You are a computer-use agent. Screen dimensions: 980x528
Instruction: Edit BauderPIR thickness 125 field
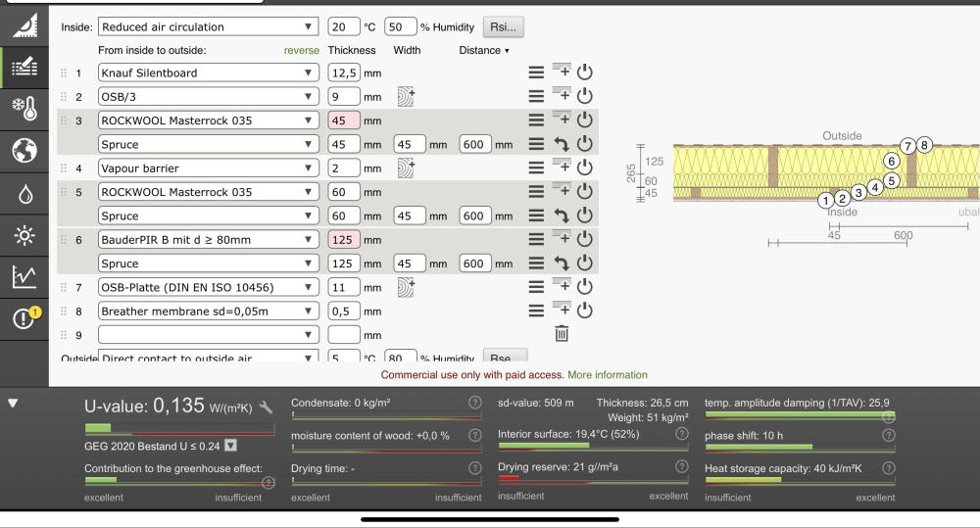[344, 239]
